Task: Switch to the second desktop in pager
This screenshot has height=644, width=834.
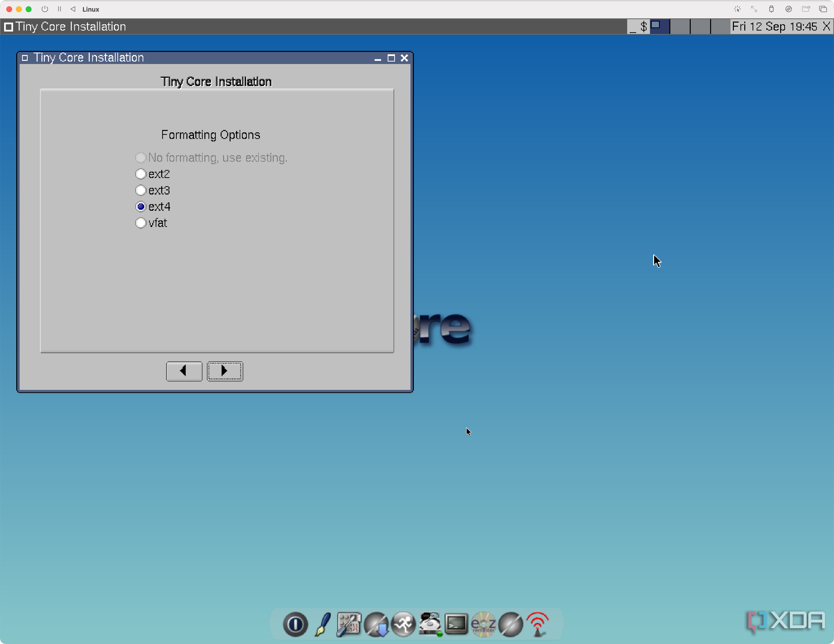Action: 680,26
